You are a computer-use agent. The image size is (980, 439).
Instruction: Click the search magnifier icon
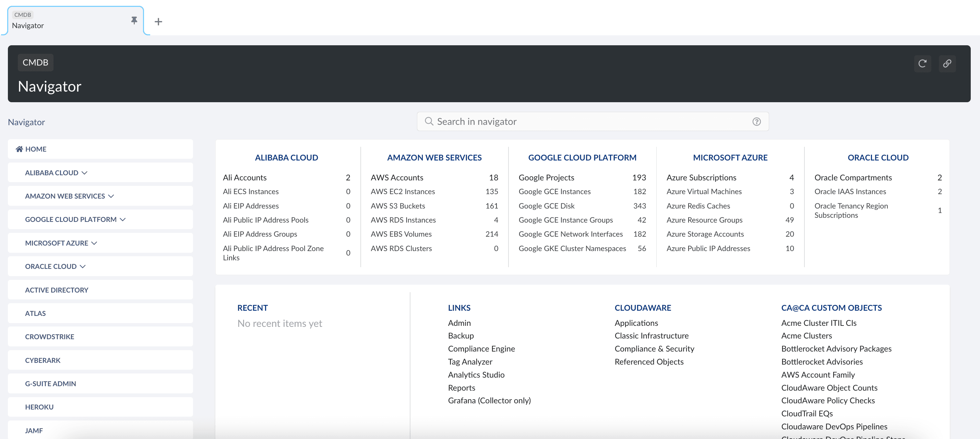click(x=429, y=121)
